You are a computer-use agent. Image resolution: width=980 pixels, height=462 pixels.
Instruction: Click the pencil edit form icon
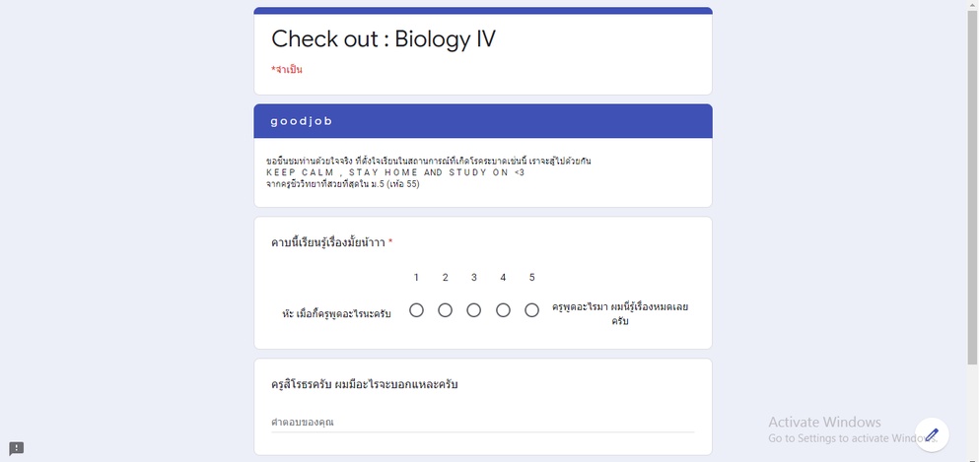tap(932, 434)
